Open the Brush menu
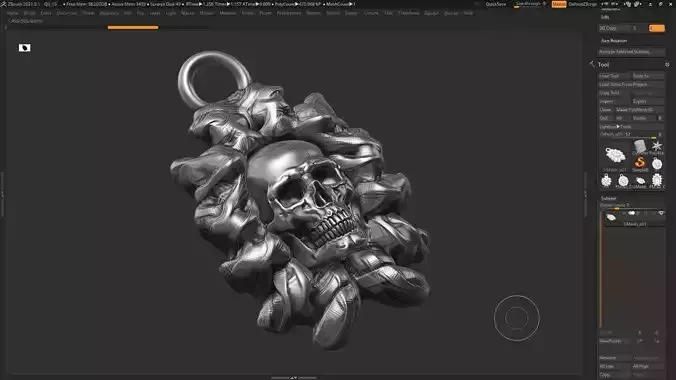Image resolution: width=676 pixels, height=380 pixels. coord(30,13)
